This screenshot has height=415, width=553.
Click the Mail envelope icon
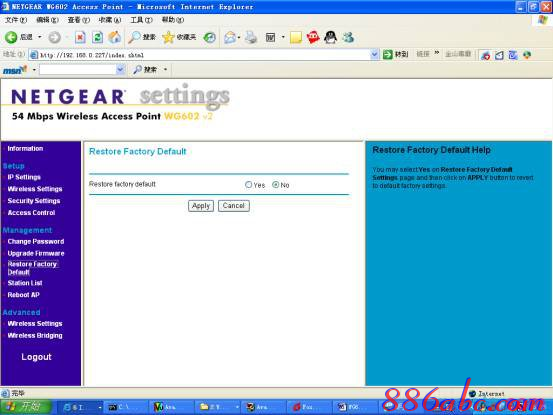click(230, 37)
